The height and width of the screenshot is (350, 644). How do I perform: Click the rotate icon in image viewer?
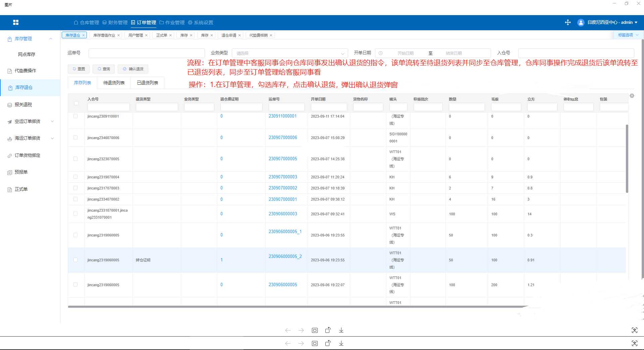tap(328, 330)
